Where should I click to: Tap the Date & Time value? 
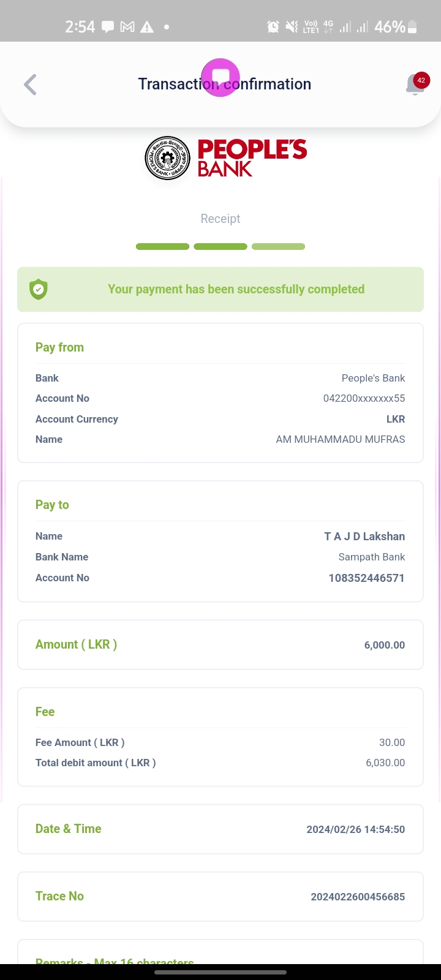tap(355, 829)
